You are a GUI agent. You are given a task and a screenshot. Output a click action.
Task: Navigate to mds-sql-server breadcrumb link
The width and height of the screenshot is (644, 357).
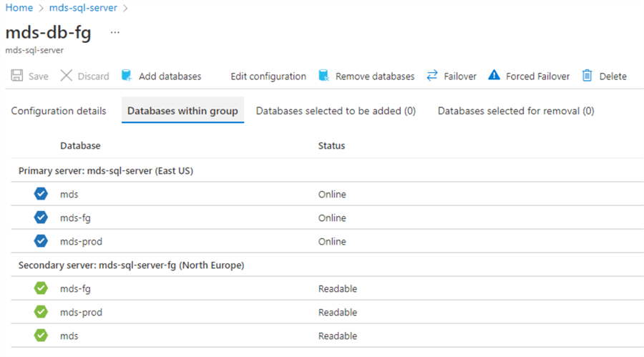pos(83,8)
